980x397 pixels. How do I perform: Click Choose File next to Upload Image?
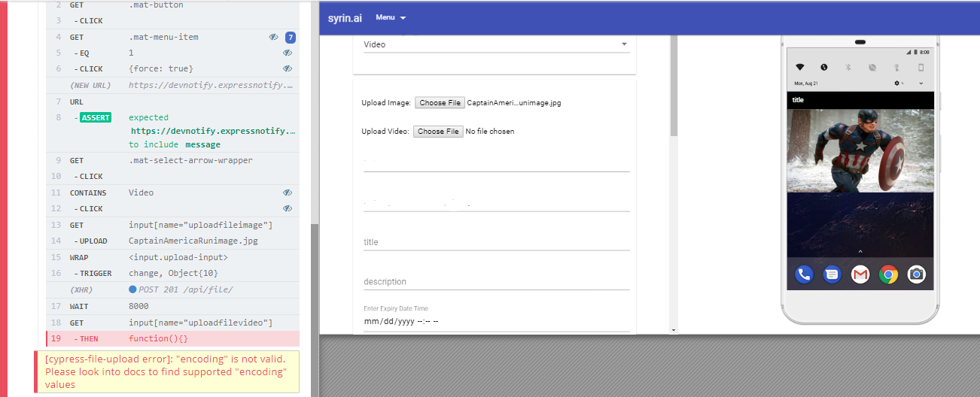tap(440, 103)
